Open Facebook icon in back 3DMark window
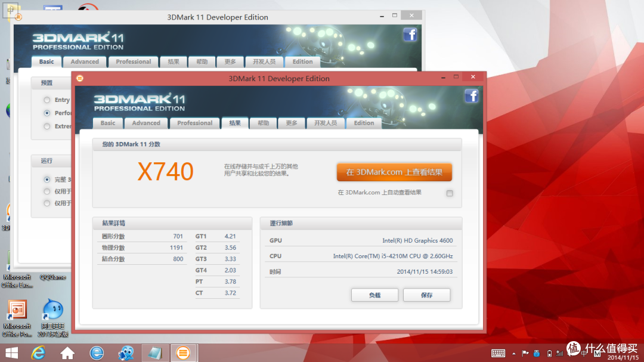This screenshot has height=362, width=644. coord(410,35)
